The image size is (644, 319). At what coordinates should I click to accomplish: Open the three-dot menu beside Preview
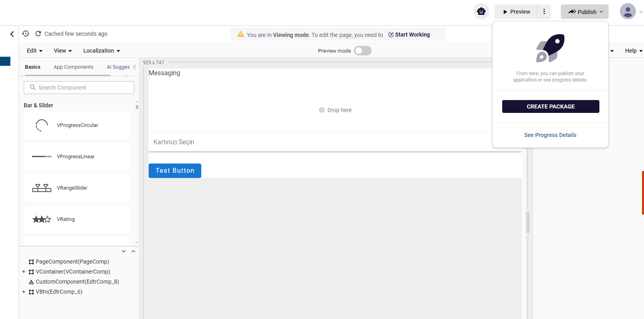click(x=544, y=12)
